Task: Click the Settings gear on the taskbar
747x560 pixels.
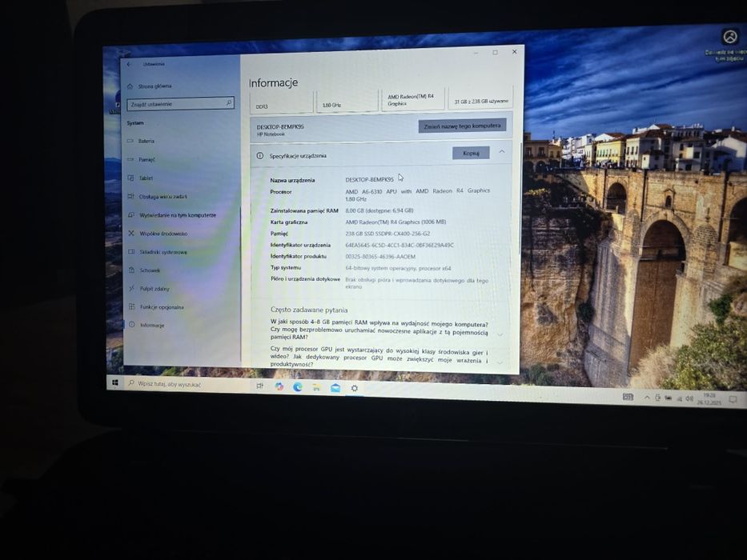Action: click(x=355, y=389)
